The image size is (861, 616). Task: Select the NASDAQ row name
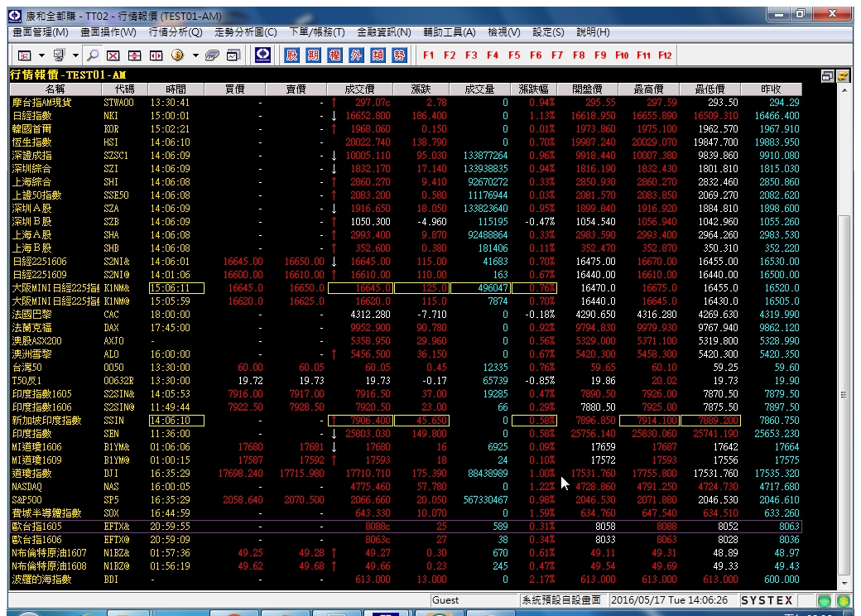26,487
